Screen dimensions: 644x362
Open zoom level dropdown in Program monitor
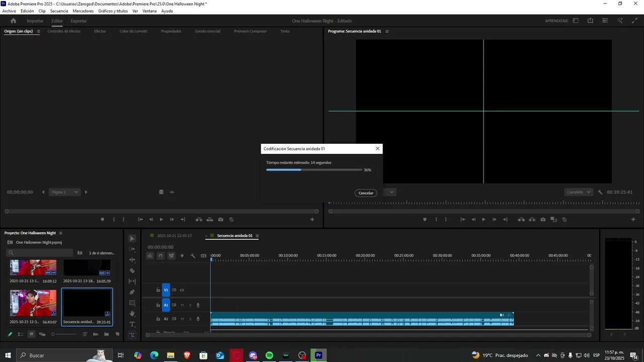391,192
